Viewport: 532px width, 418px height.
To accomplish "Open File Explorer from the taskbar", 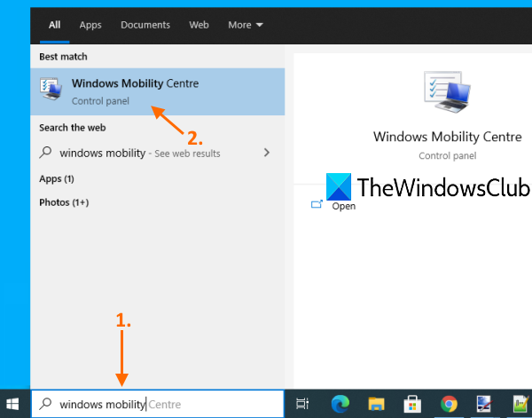I will click(x=377, y=404).
